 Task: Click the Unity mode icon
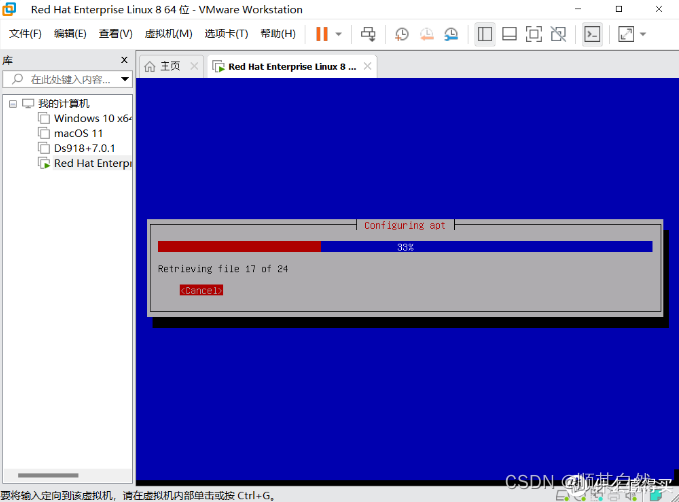[x=558, y=34]
